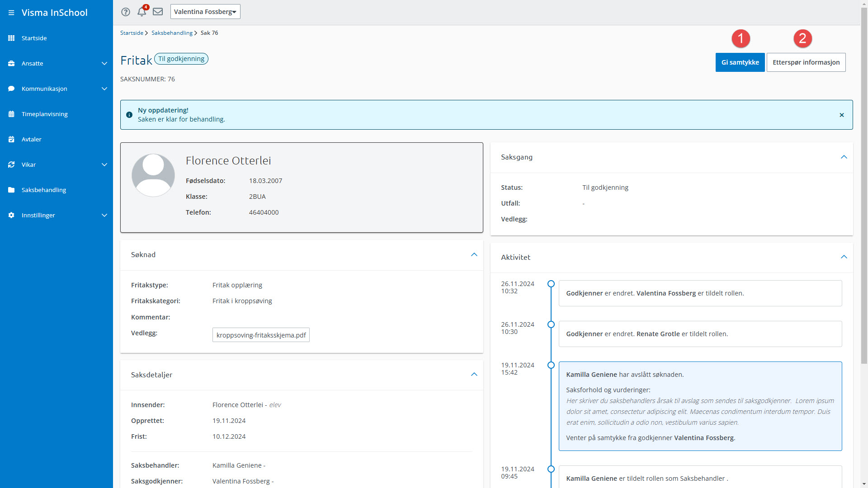
Task: Collapse the Saksgang panel
Action: pos(844,157)
